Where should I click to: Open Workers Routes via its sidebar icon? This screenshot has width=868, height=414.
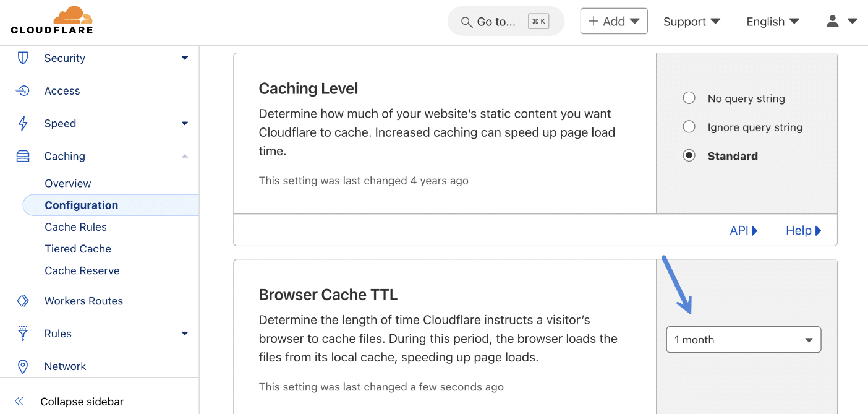point(22,301)
